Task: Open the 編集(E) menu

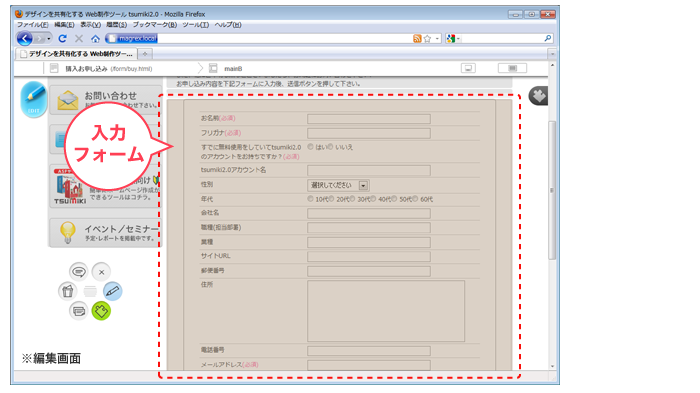Action: point(64,25)
